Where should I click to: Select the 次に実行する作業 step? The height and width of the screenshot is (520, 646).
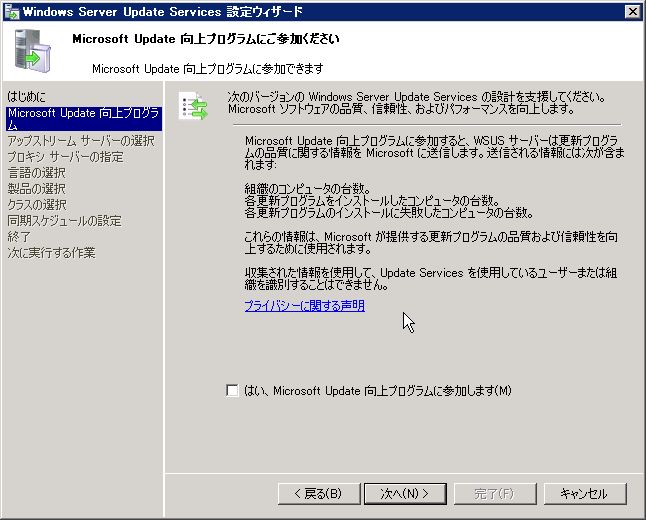[x=51, y=253]
